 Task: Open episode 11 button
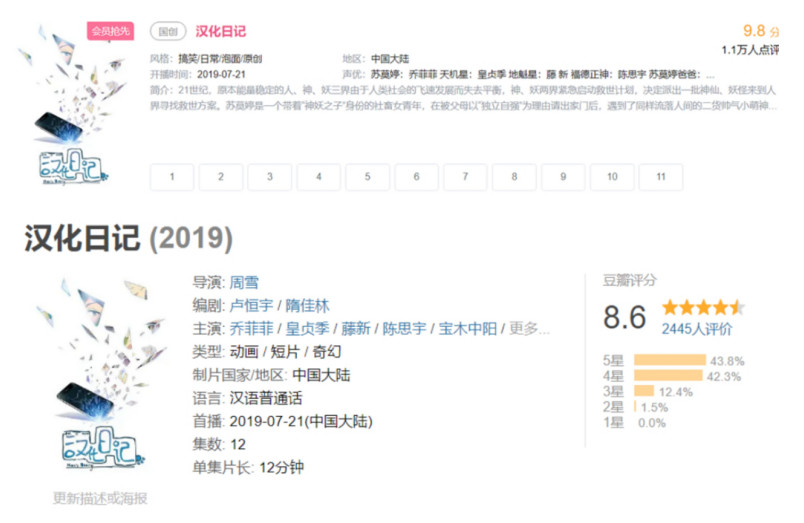[x=661, y=177]
